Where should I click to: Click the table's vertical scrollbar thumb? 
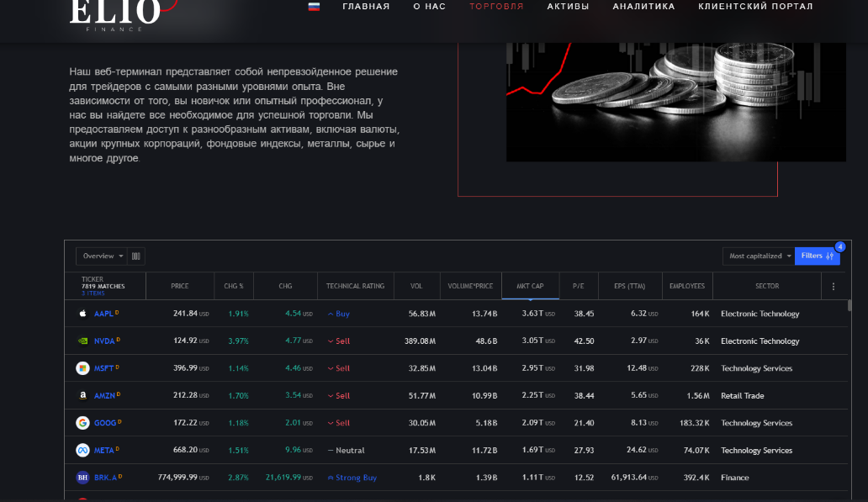point(849,305)
